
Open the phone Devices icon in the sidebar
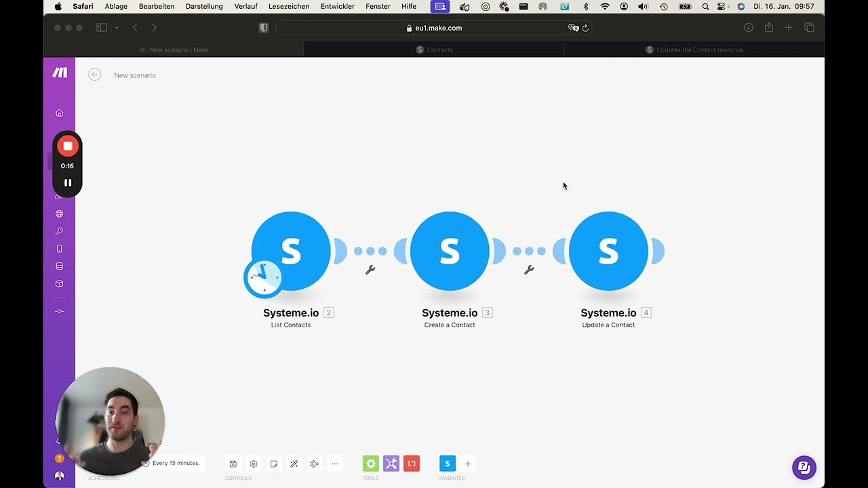click(59, 249)
